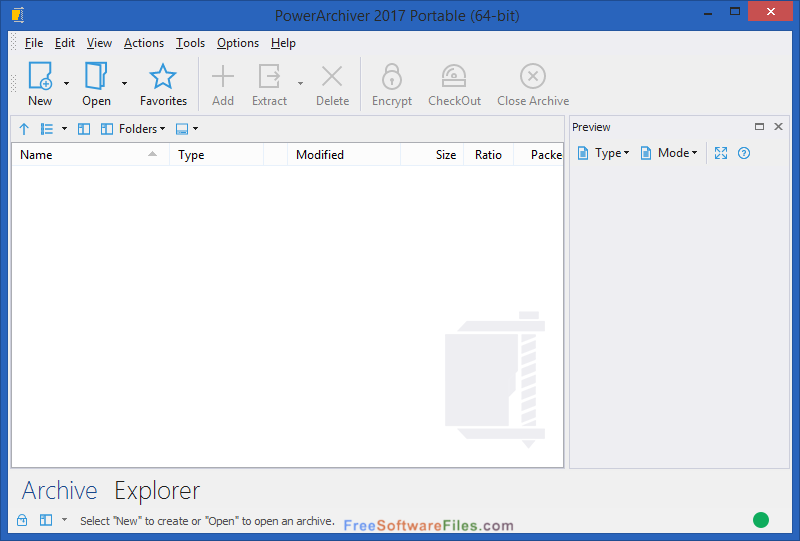Click the Encrypt padlock icon
The image size is (800, 541).
(x=392, y=76)
